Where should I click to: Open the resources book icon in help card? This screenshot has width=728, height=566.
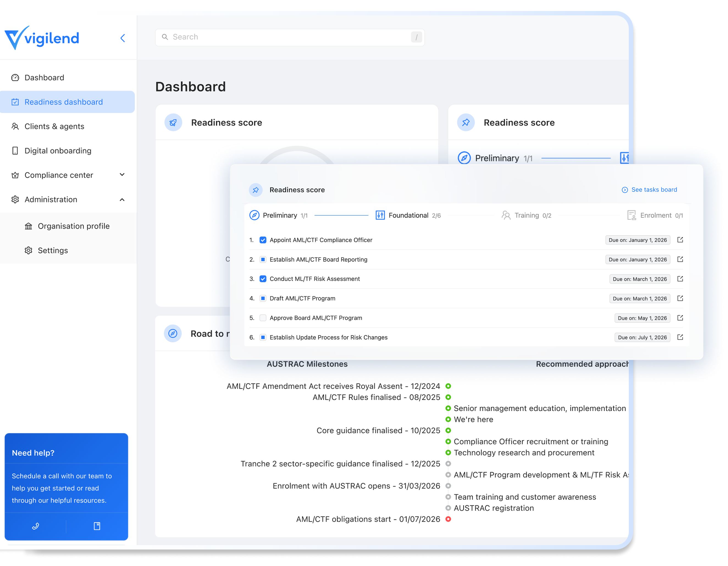point(97,526)
